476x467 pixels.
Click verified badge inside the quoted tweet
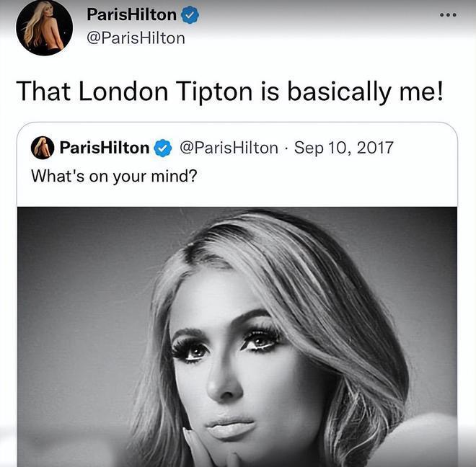point(163,148)
